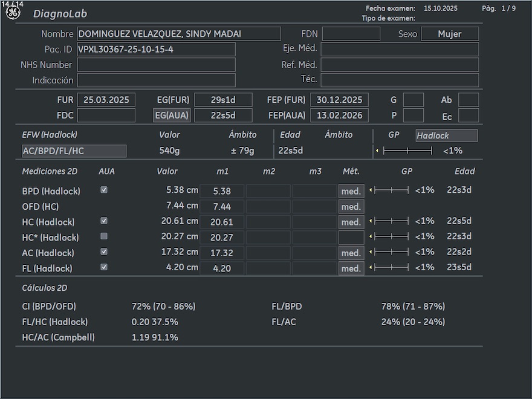This screenshot has height=399, width=532.
Task: Select the EG(AUA) button
Action: click(x=171, y=115)
